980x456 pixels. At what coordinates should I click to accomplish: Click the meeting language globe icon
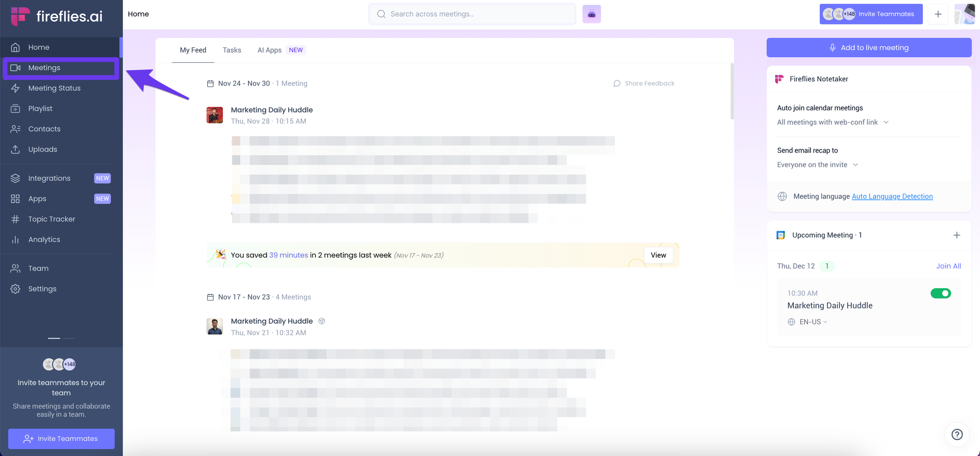pyautogui.click(x=783, y=196)
